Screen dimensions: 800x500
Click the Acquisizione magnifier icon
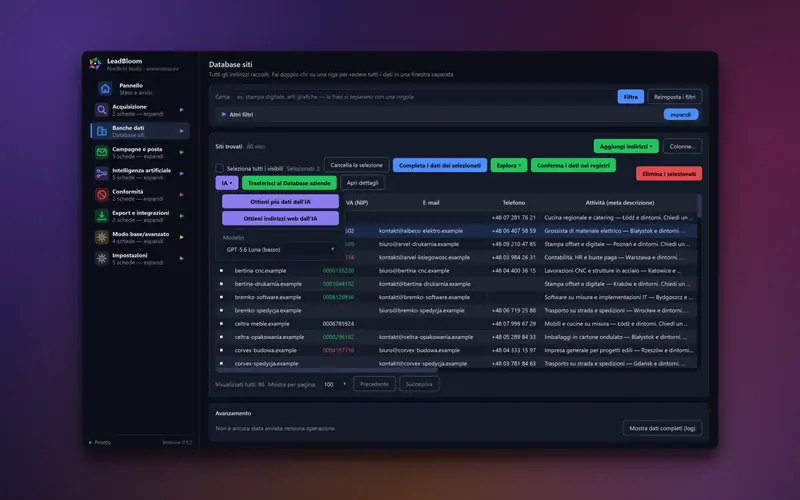tap(102, 110)
